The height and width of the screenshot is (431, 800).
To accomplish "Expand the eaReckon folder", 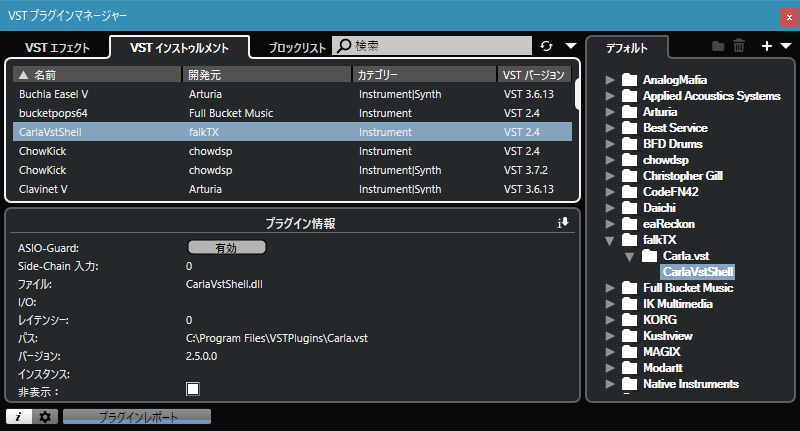I will pyautogui.click(x=610, y=224).
